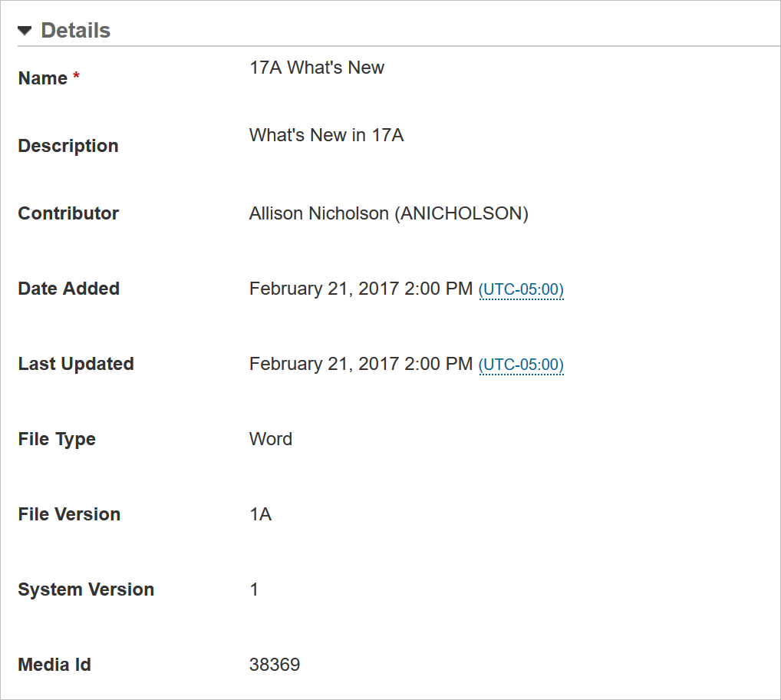
Task: Click the Media Id value 38369
Action: pos(274,665)
